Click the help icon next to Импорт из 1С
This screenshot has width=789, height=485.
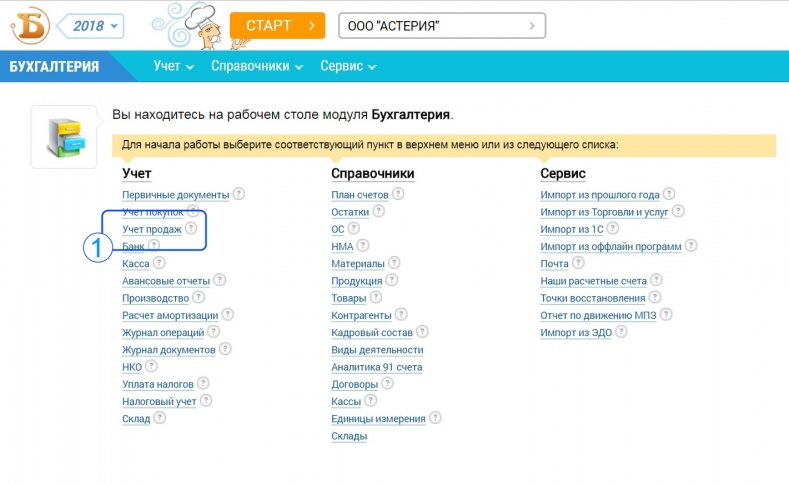click(x=597, y=229)
